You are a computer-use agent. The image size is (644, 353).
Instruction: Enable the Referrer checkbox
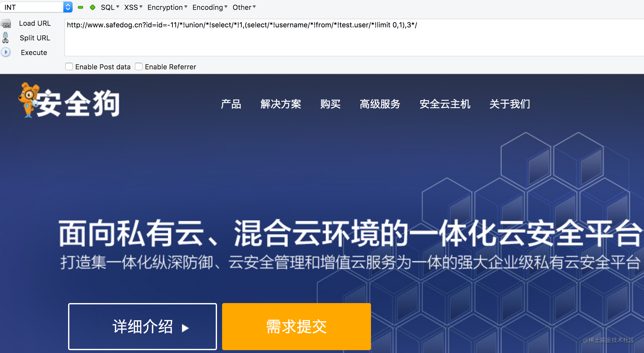(139, 66)
